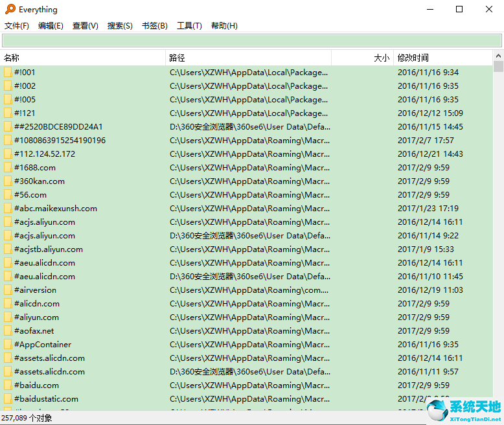Screen dimensions: 504x425
Task: Select the #!005 name text
Action: pyautogui.click(x=25, y=99)
